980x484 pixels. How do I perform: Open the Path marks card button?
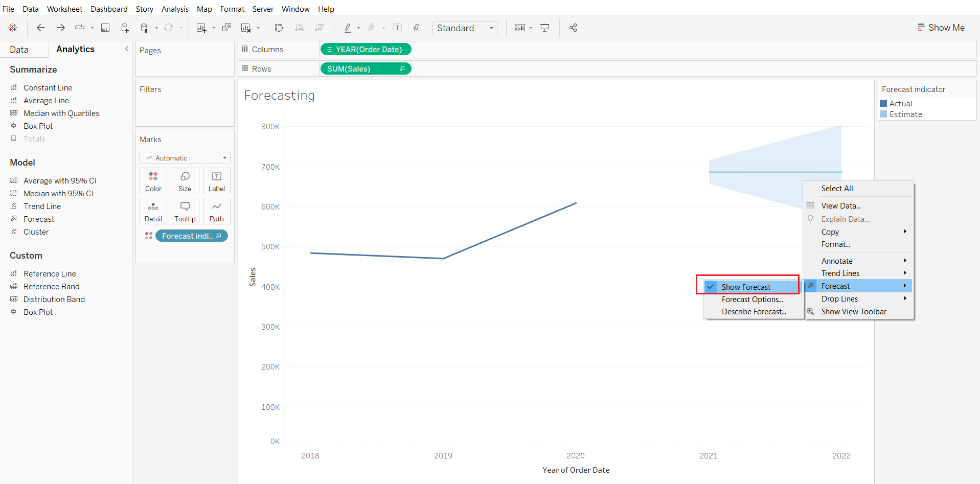[217, 211]
